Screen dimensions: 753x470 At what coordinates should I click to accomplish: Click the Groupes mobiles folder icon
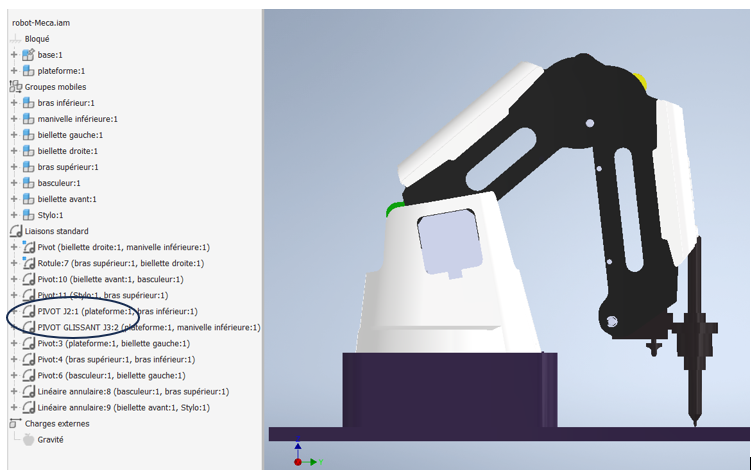coord(16,87)
